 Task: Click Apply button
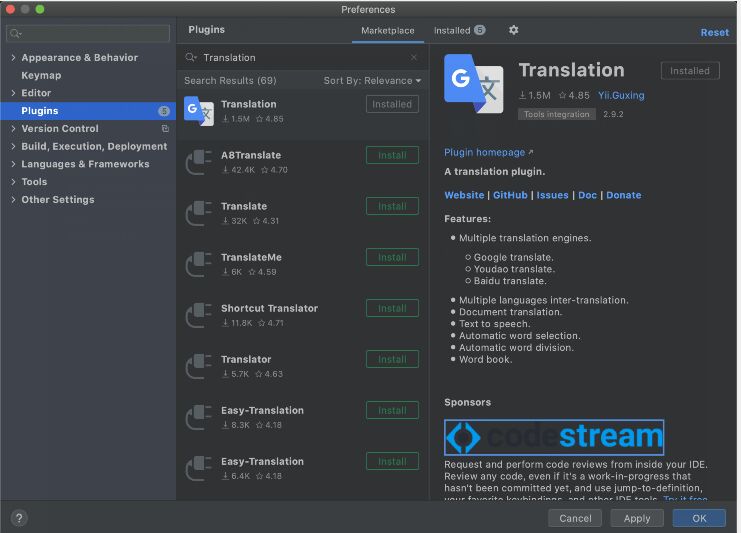(x=637, y=518)
